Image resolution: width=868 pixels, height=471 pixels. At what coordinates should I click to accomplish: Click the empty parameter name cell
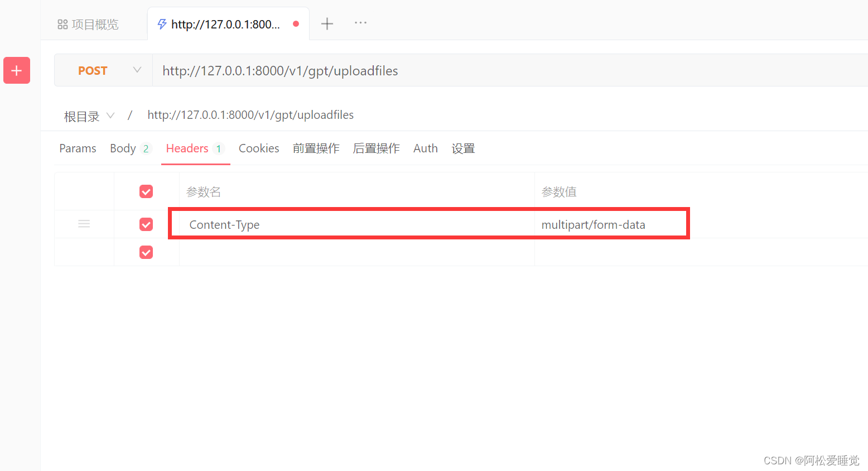tap(357, 252)
